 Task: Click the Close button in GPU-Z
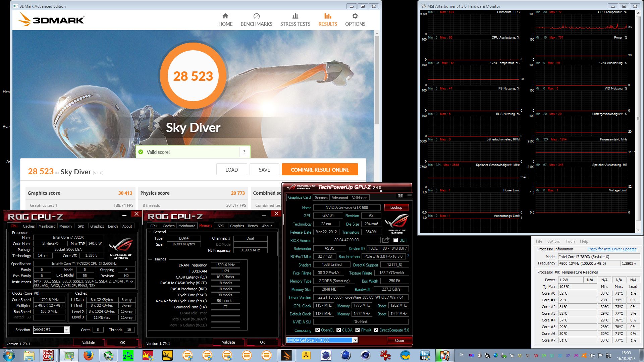[399, 341]
